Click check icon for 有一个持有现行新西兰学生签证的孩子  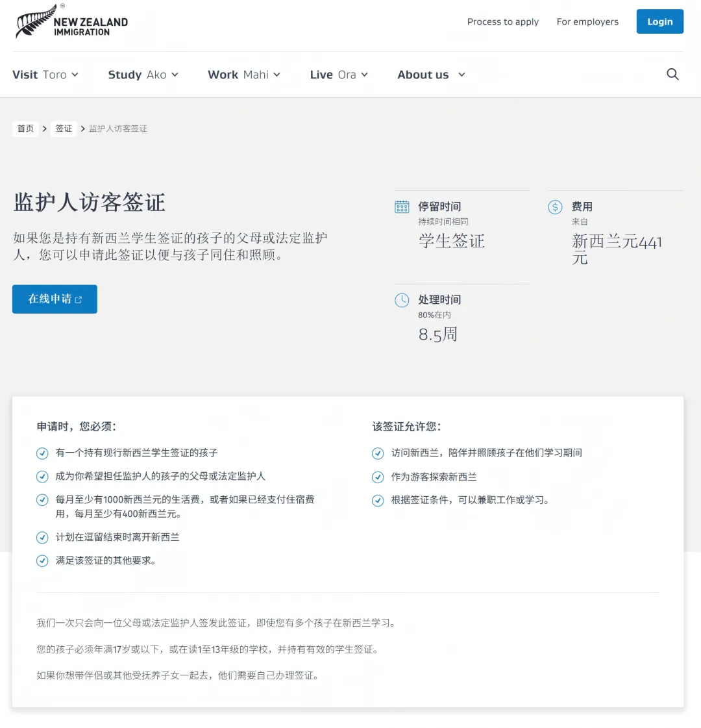tap(42, 453)
